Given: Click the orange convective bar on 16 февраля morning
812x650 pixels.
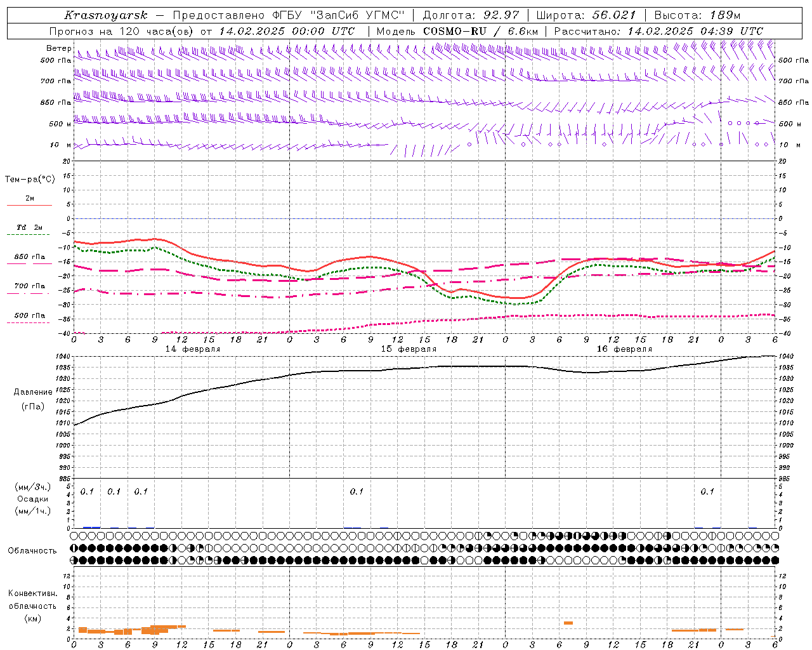Looking at the screenshot, I should (x=568, y=623).
